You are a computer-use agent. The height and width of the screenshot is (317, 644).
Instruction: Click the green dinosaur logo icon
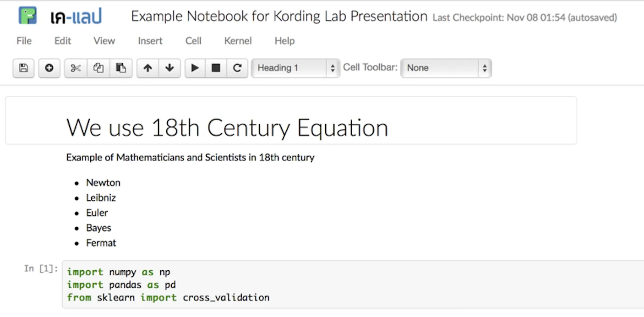tap(27, 16)
